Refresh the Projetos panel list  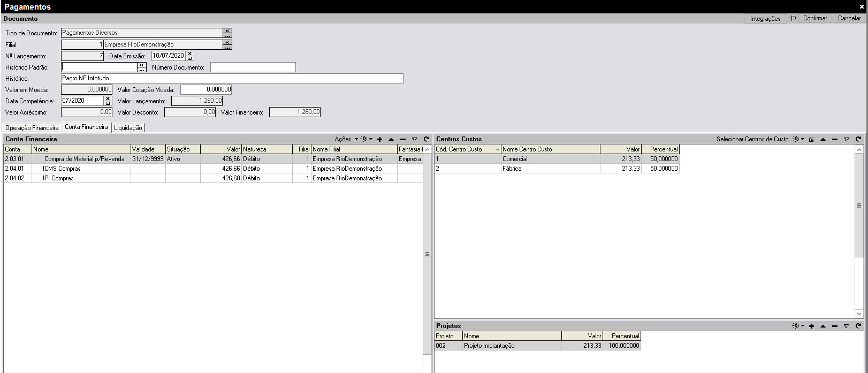point(858,326)
